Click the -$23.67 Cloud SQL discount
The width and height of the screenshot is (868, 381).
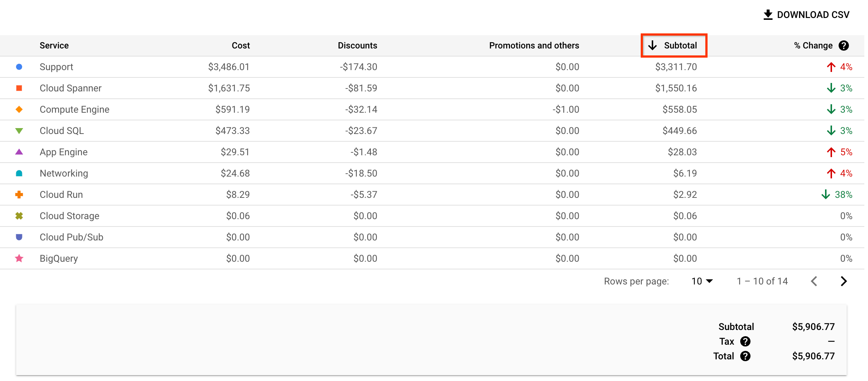click(361, 131)
